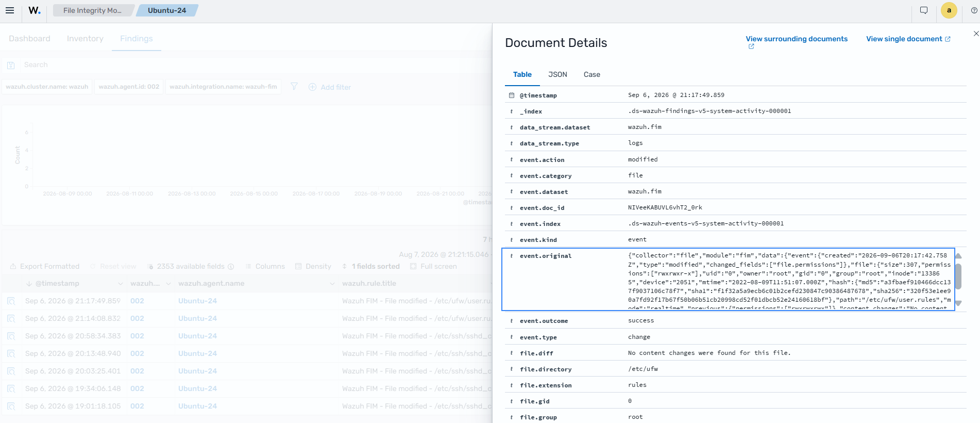Viewport: 980px width, 423px height.
Task: Go to the Dashboard tab
Action: pyautogui.click(x=29, y=39)
